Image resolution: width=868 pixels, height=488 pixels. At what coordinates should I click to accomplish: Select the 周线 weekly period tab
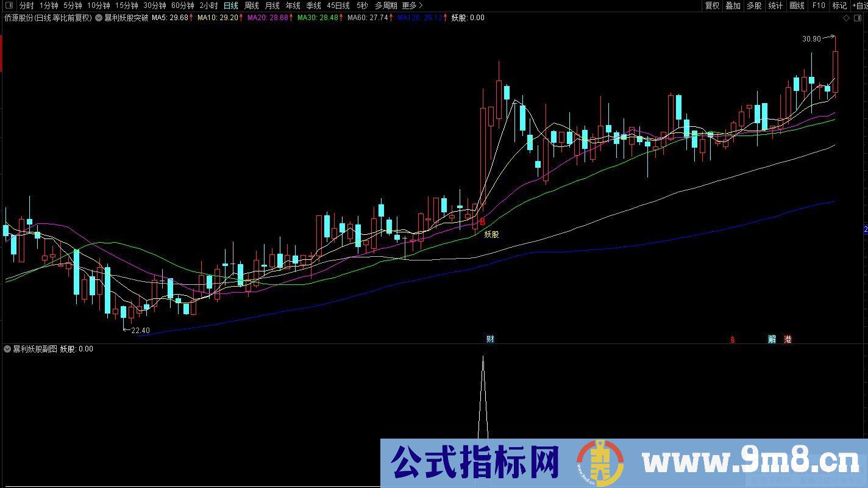pos(252,5)
